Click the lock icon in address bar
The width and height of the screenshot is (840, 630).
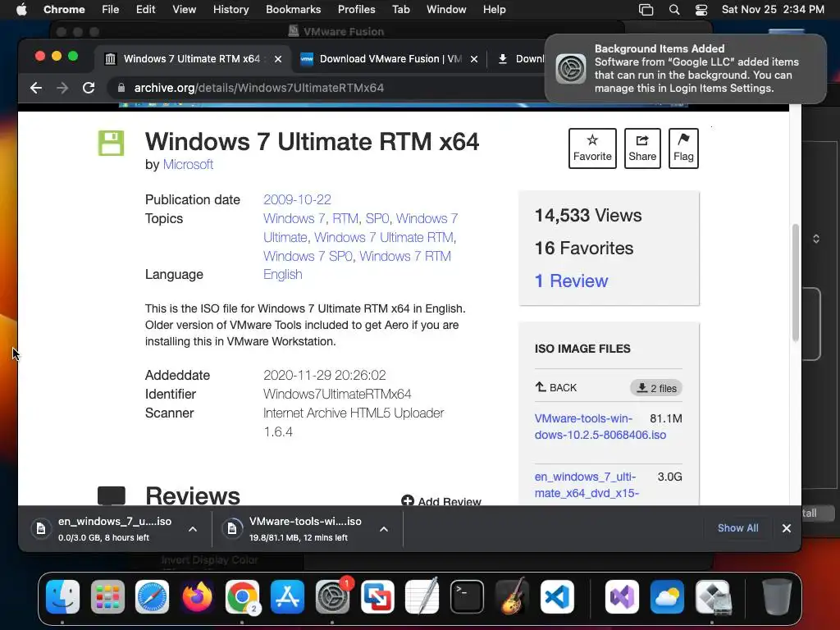click(121, 88)
